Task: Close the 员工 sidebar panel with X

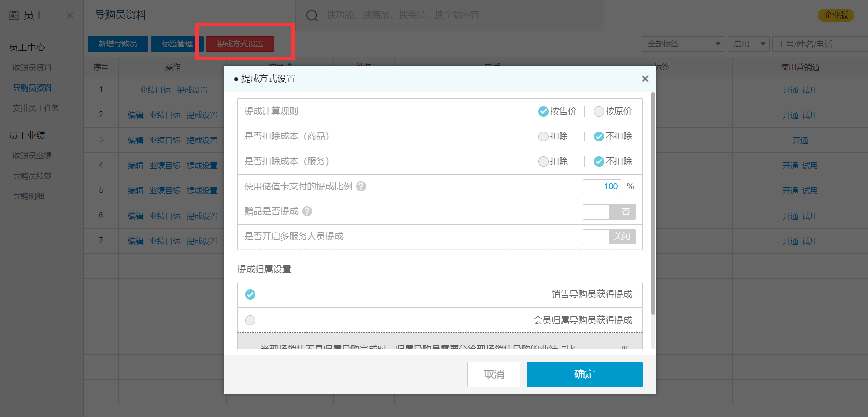Action: click(x=70, y=15)
